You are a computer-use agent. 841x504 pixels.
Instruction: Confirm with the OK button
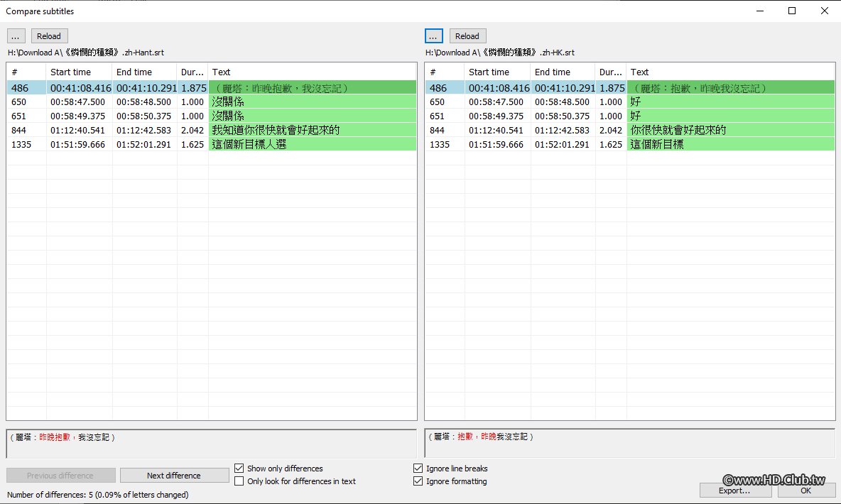tap(805, 490)
